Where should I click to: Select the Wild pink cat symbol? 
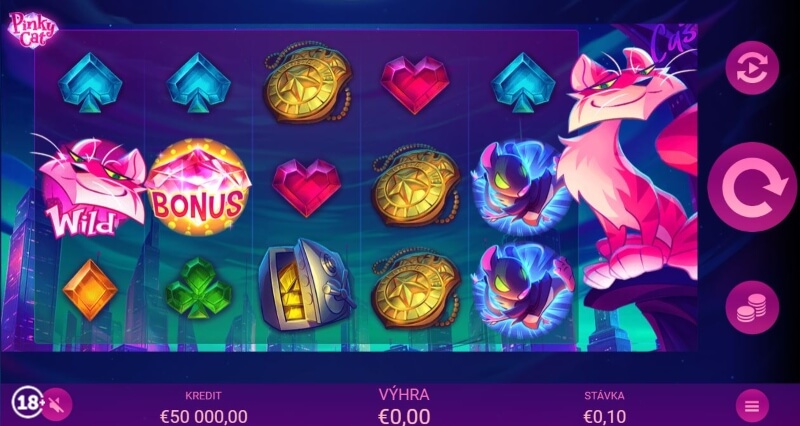[89, 188]
